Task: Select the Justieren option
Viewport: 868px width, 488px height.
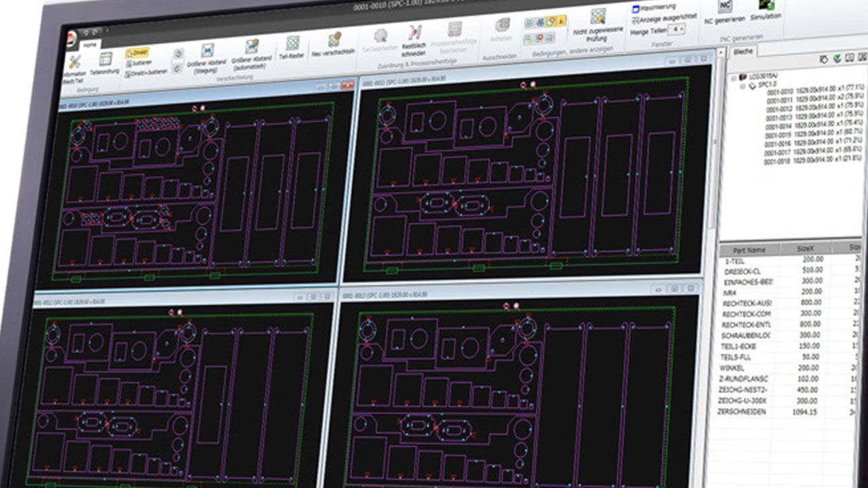Action: point(138,62)
